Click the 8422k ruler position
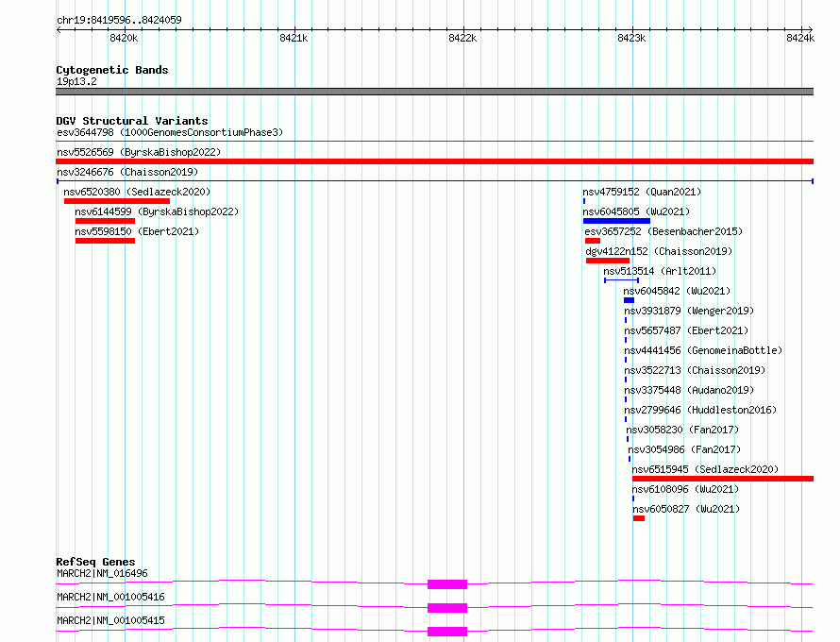 click(x=462, y=38)
